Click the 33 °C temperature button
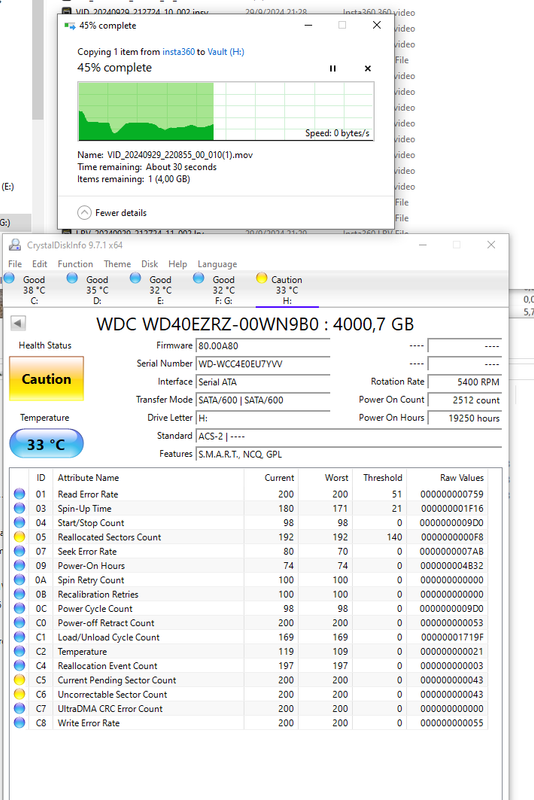The image size is (534, 800). pyautogui.click(x=46, y=443)
